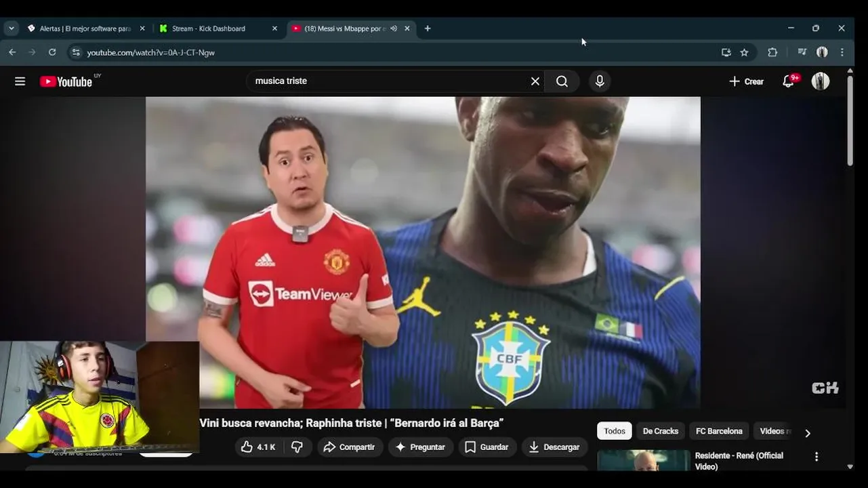Bookmark this page with the star

coord(745,52)
